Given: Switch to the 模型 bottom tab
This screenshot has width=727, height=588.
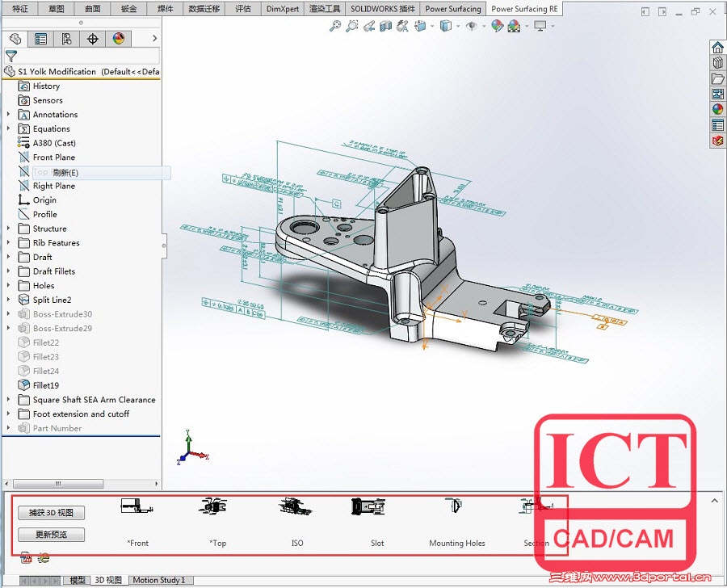Looking at the screenshot, I should [x=78, y=580].
